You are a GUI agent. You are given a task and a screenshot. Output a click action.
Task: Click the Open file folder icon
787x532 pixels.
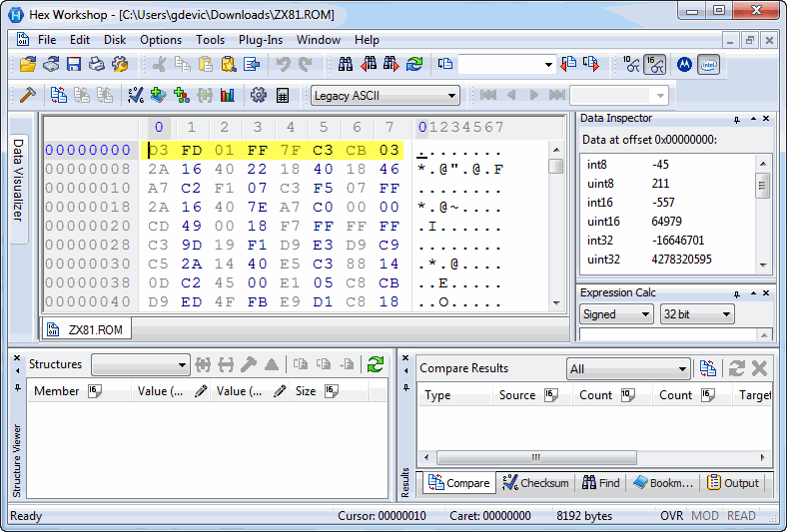(x=28, y=64)
